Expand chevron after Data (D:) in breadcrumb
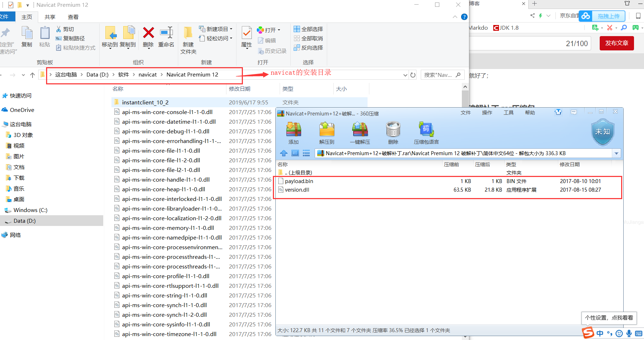Image resolution: width=644 pixels, height=340 pixels. click(114, 74)
